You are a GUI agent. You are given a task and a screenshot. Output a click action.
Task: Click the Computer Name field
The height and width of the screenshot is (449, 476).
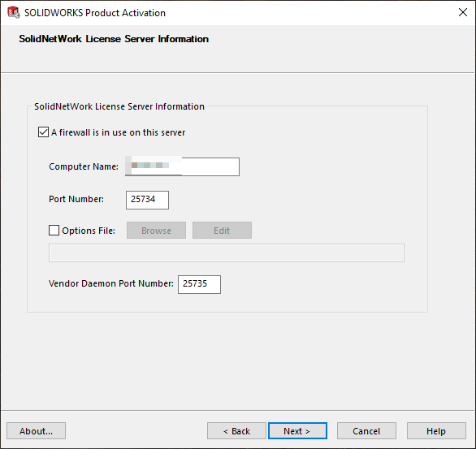pyautogui.click(x=182, y=166)
